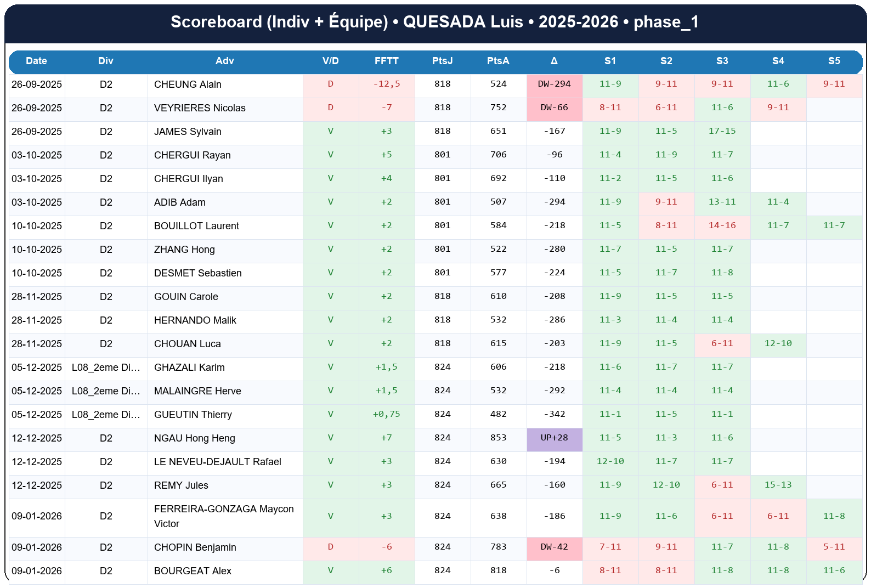Click the Δ column header
This screenshot has width=871, height=588.
554,61
